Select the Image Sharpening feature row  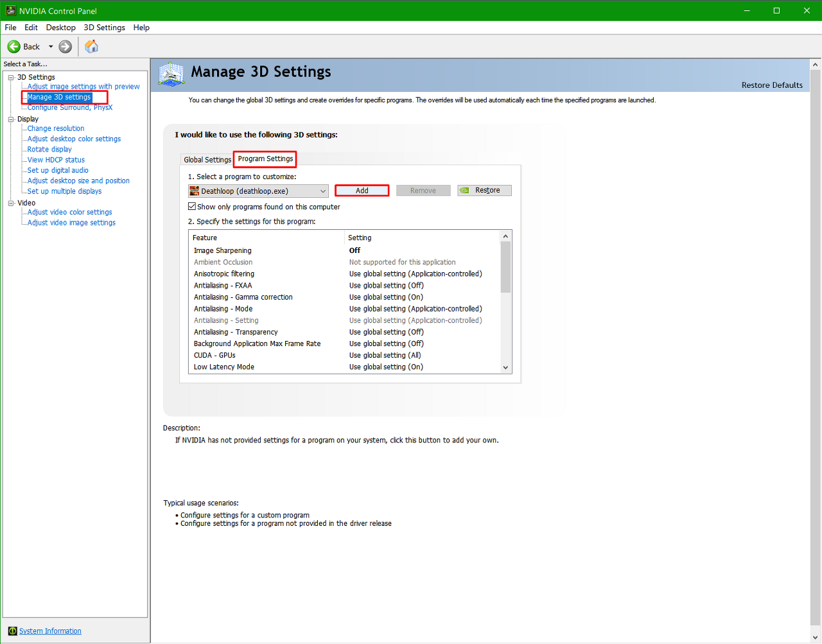(344, 250)
